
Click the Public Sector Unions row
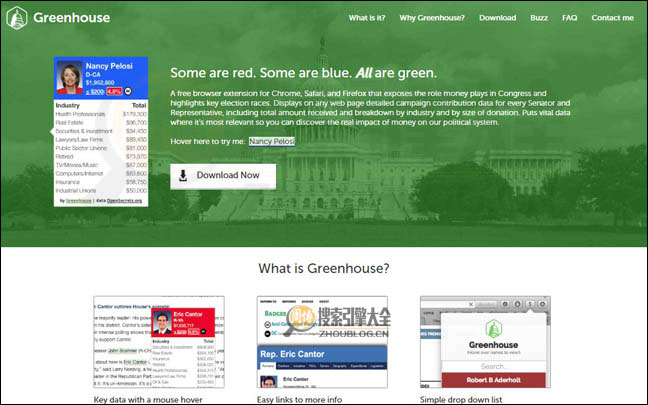[x=101, y=148]
